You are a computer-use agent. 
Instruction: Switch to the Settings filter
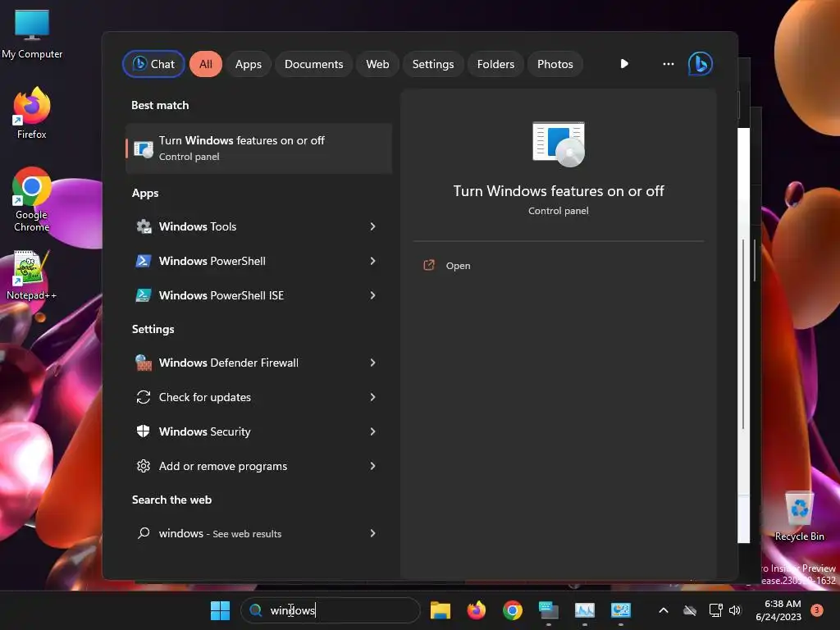click(x=433, y=64)
